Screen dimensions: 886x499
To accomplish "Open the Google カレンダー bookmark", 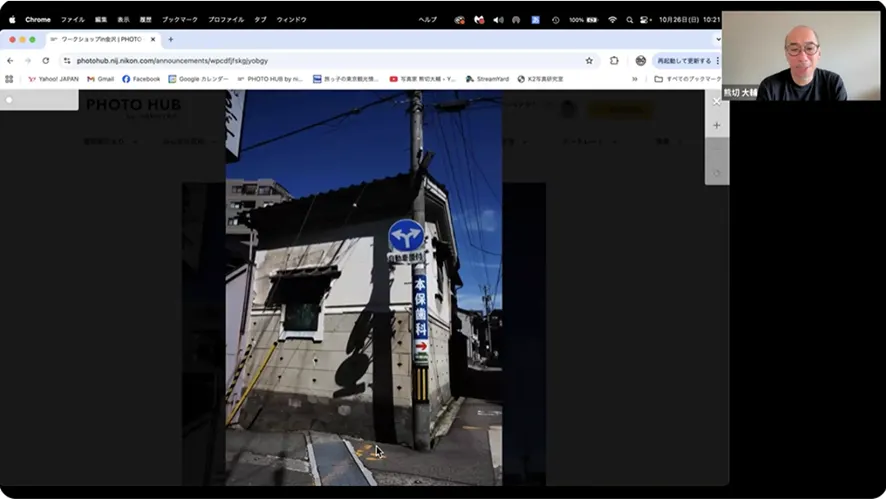I will coord(198,79).
